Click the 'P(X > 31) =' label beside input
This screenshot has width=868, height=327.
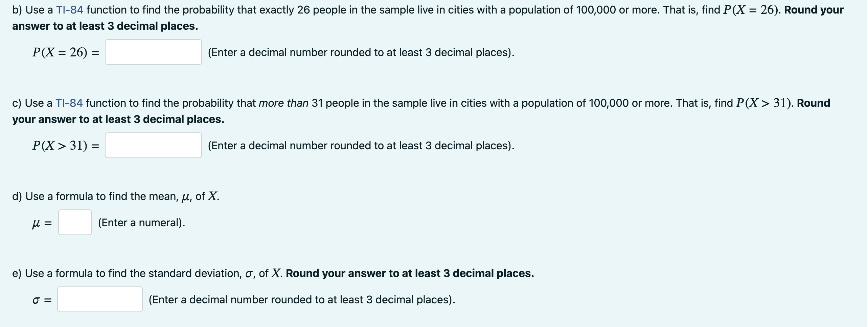(66, 146)
